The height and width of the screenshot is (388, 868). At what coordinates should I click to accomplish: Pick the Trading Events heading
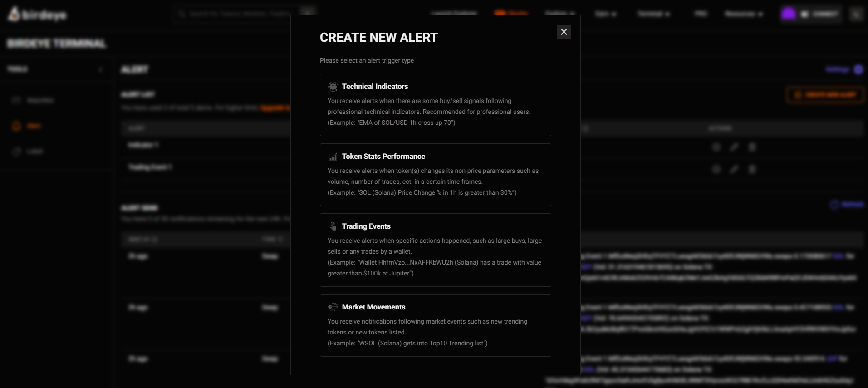pos(366,226)
